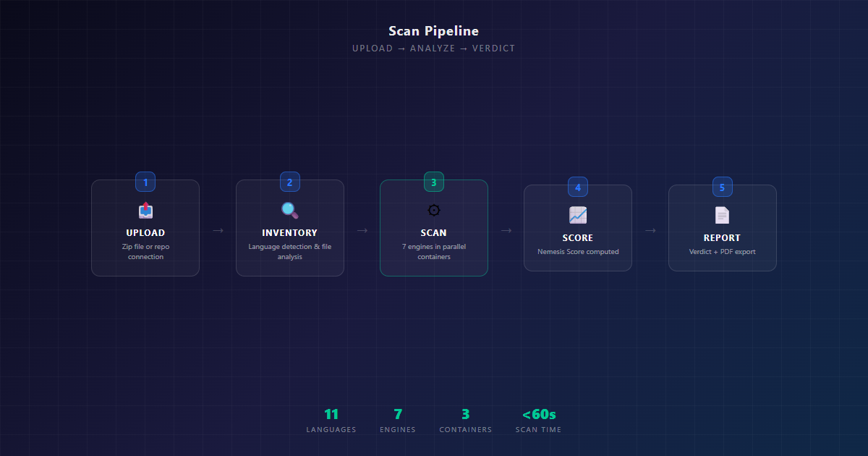The width and height of the screenshot is (868, 456).
Task: Click the 'UPLOAD → ANALYZE → VERDICT' subtitle
Action: click(x=434, y=48)
